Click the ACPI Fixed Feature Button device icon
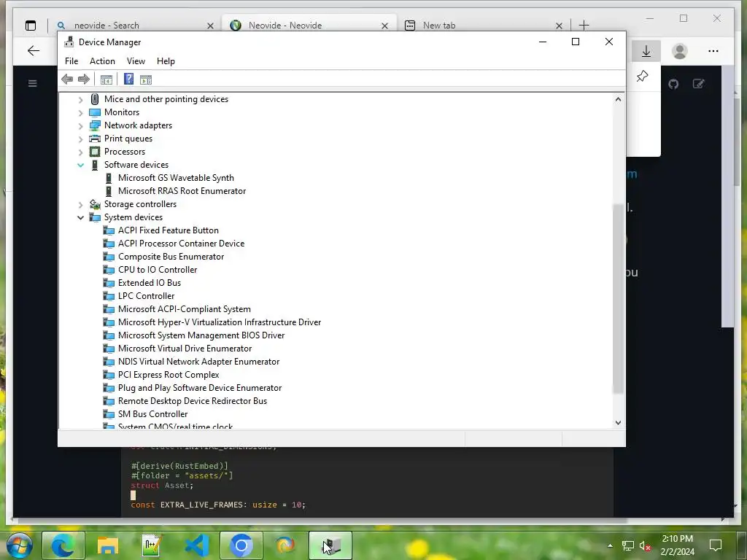747x560 pixels. (109, 230)
